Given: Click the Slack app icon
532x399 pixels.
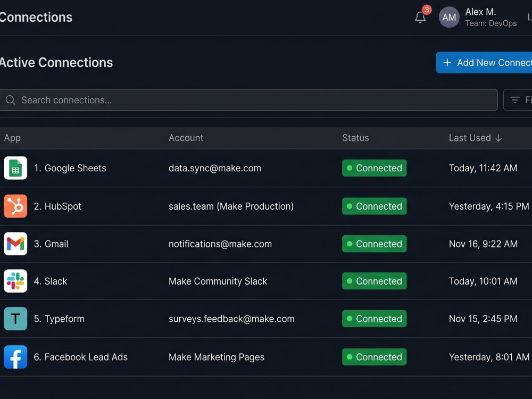Looking at the screenshot, I should click(x=15, y=281).
